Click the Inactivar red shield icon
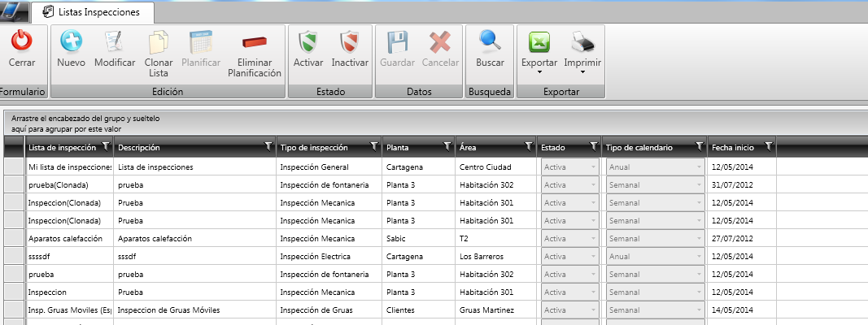 (x=349, y=41)
